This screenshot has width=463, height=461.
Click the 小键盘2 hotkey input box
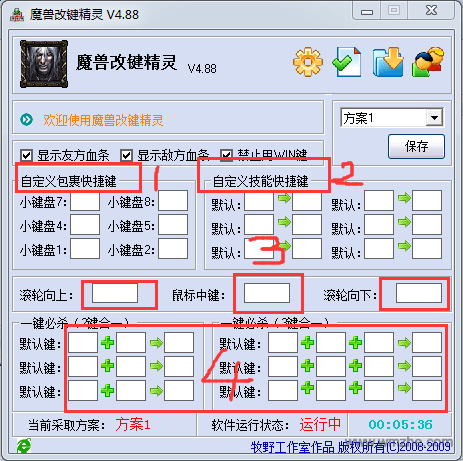[173, 249]
